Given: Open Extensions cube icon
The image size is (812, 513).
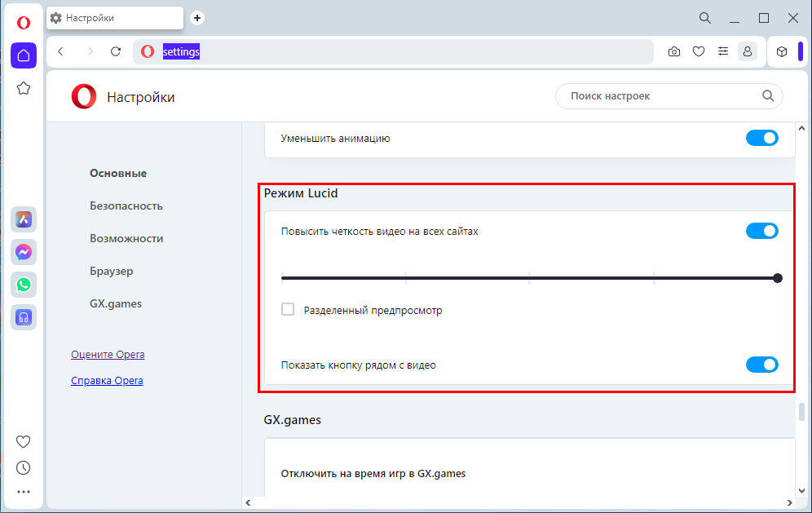Looking at the screenshot, I should coord(782,51).
